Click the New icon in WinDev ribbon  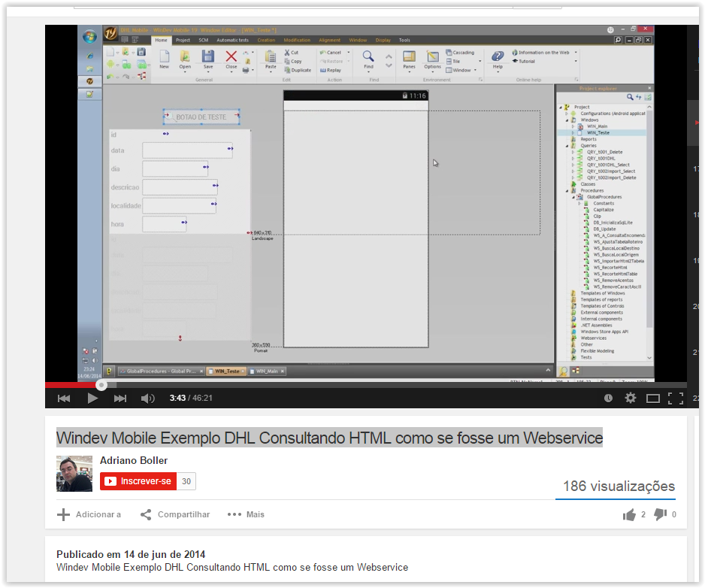(x=164, y=59)
